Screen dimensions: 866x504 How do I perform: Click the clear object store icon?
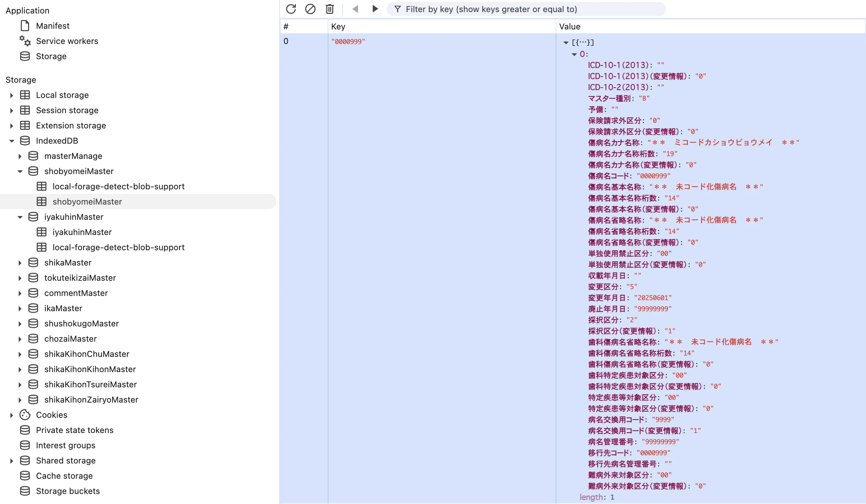(x=310, y=9)
